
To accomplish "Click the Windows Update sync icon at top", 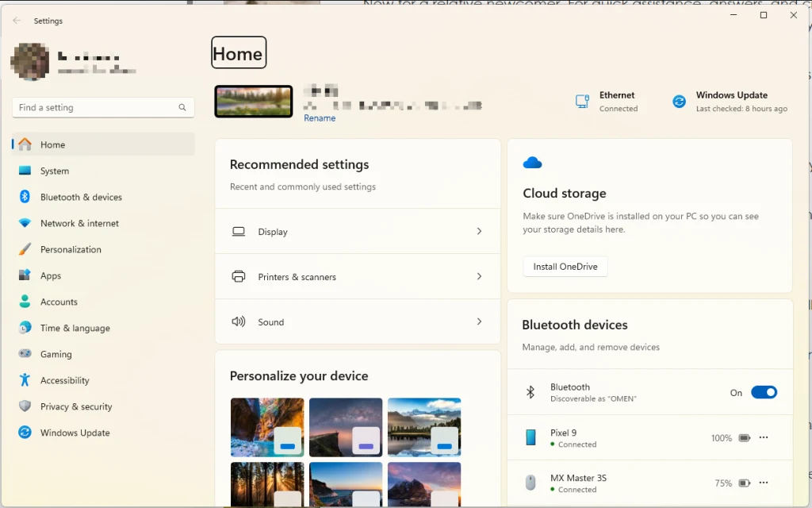I will [x=679, y=102].
